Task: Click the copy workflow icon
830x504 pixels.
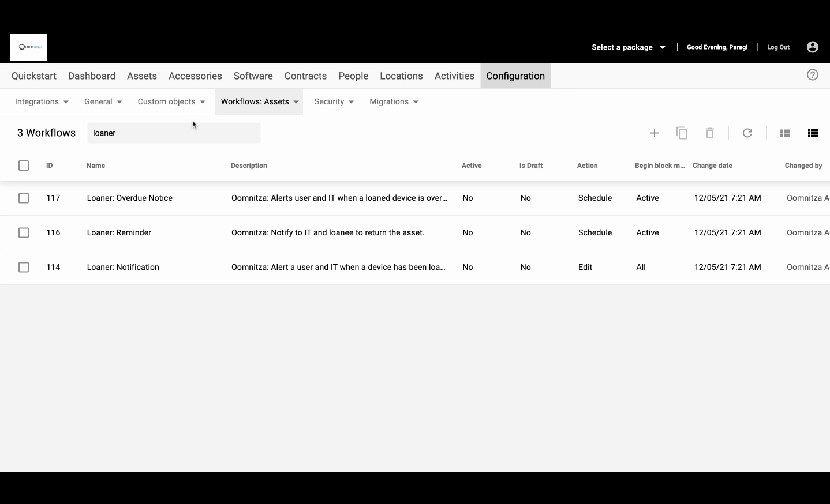Action: point(682,133)
